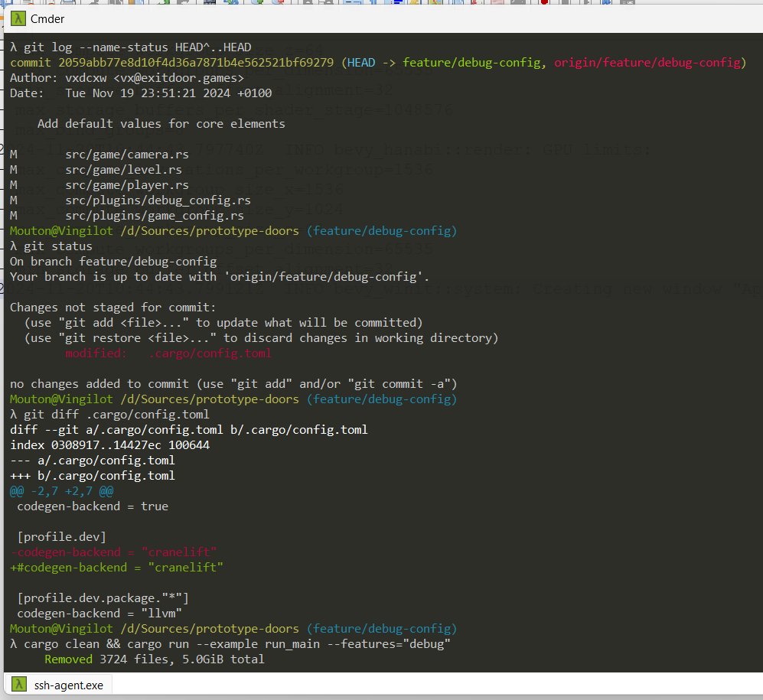
Task: Click the '[profile.dev.package."*"]' line
Action: 103,598
